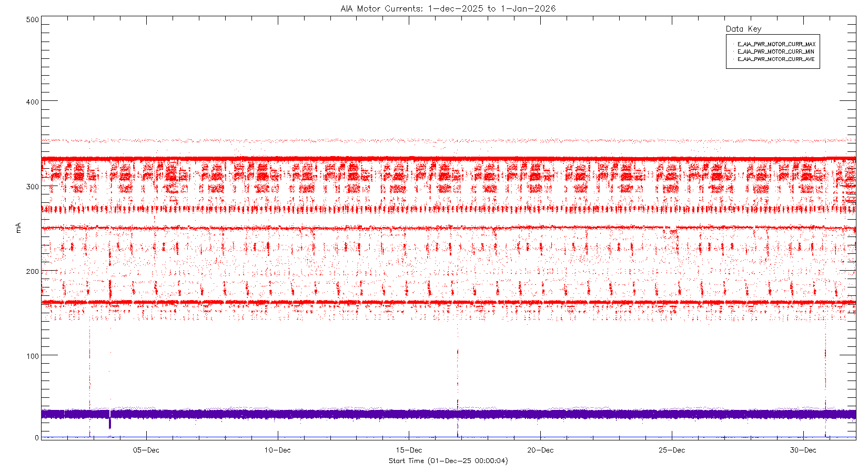This screenshot has width=868, height=473.
Task: Select the 30-Dec date label
Action: click(803, 450)
